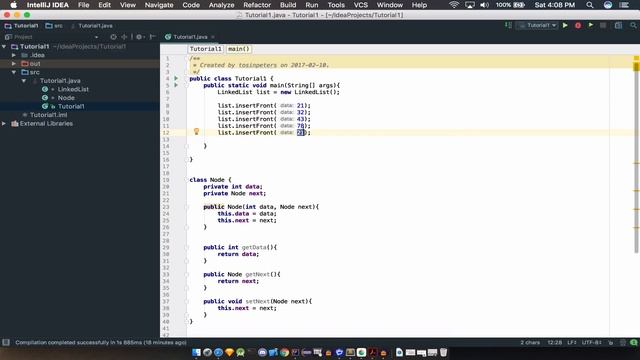Image resolution: width=640 pixels, height=360 pixels.
Task: Close the Tutorial1.java editor tab
Action: [x=213, y=37]
